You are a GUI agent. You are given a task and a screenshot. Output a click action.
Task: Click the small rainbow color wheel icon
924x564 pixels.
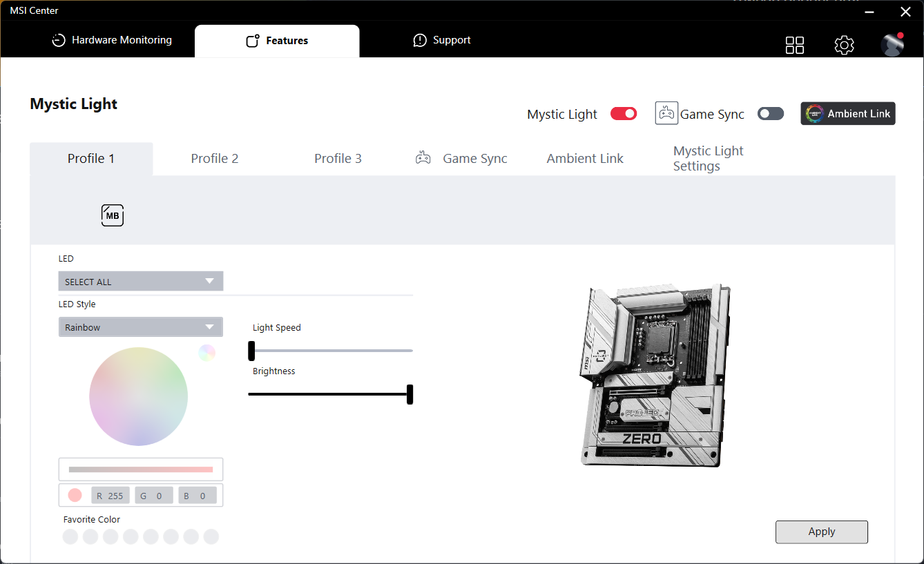click(x=207, y=353)
